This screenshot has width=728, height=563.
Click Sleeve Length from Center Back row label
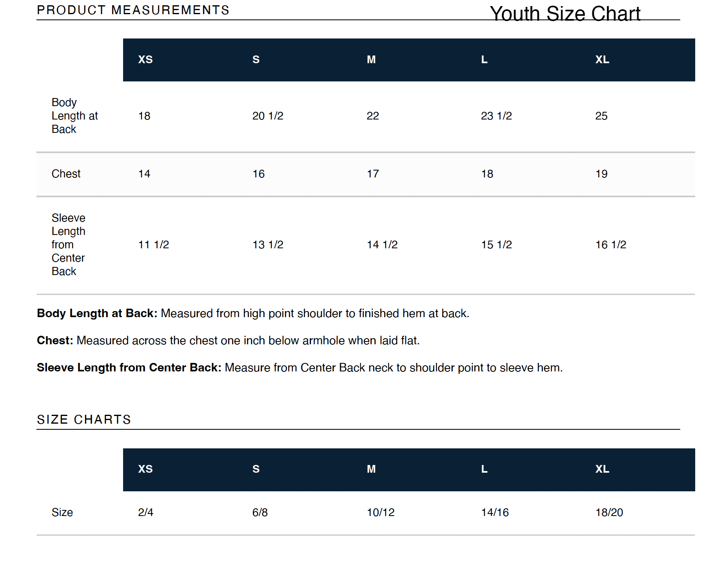[68, 245]
